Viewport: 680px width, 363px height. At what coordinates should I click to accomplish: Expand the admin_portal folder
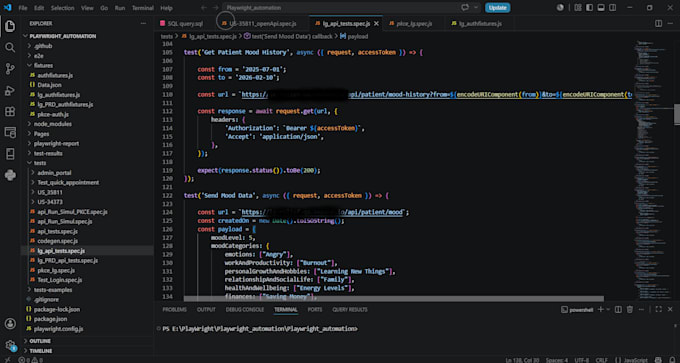pos(33,173)
